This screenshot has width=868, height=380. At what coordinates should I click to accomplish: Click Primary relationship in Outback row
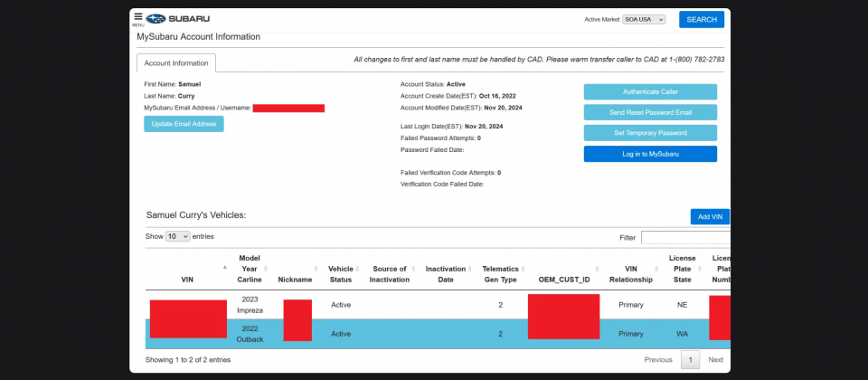630,334
